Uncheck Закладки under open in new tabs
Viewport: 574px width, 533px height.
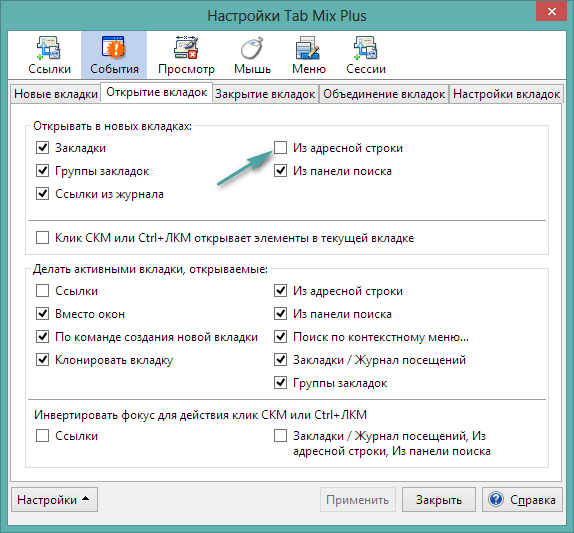point(42,148)
